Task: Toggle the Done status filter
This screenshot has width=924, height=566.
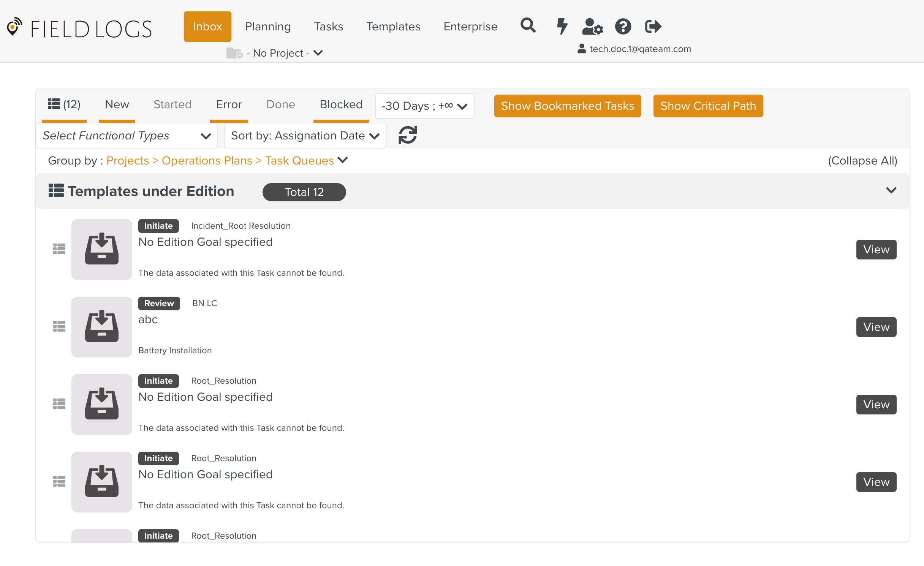Action: click(280, 104)
